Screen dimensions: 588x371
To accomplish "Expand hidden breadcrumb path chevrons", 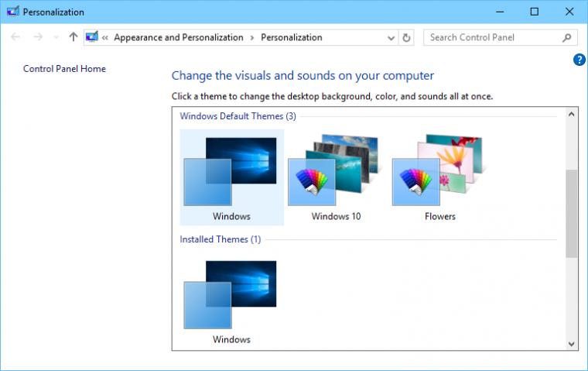I will click(105, 37).
